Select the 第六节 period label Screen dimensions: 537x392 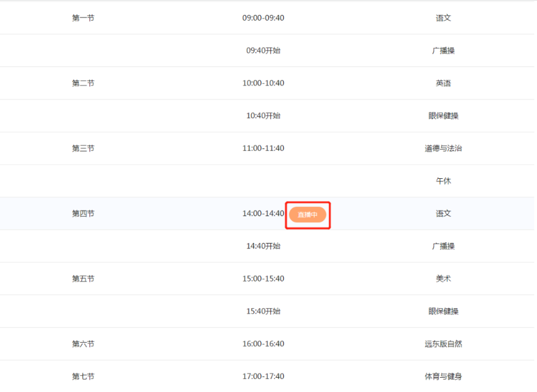pos(83,344)
